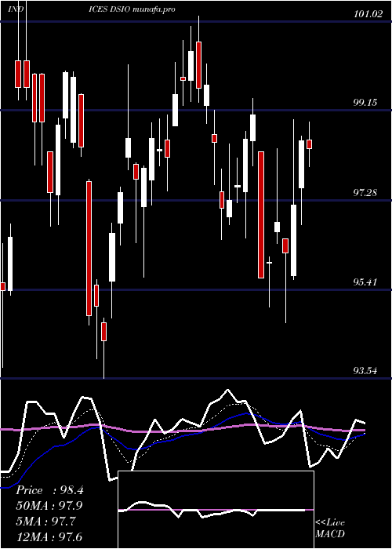This screenshot has width=392, height=549.
Task: Click the 97.28 price level label
Action: pos(365,193)
